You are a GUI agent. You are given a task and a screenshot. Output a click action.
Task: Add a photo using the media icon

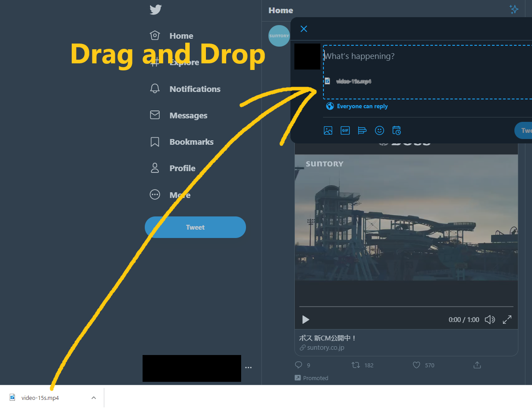point(328,130)
